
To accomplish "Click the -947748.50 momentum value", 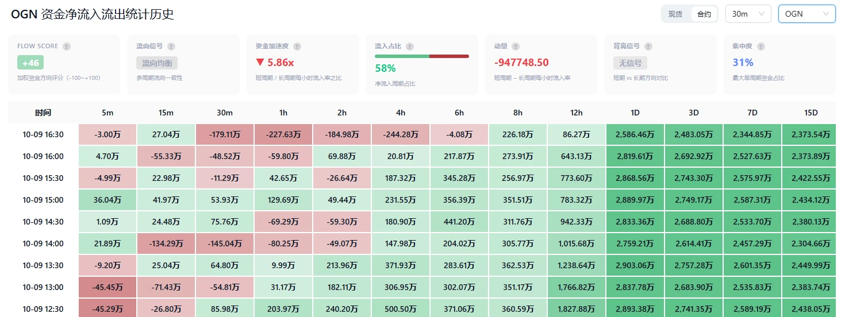I will [x=521, y=63].
